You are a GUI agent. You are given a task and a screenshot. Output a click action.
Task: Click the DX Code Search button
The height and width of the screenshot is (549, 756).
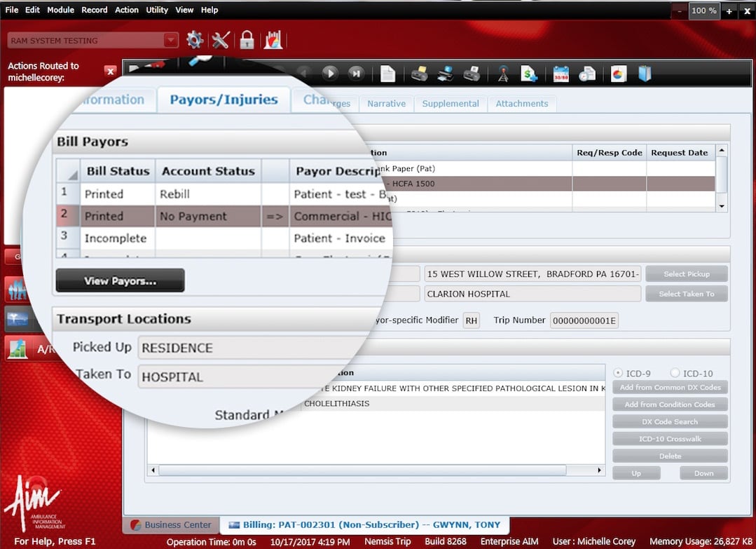pyautogui.click(x=669, y=421)
